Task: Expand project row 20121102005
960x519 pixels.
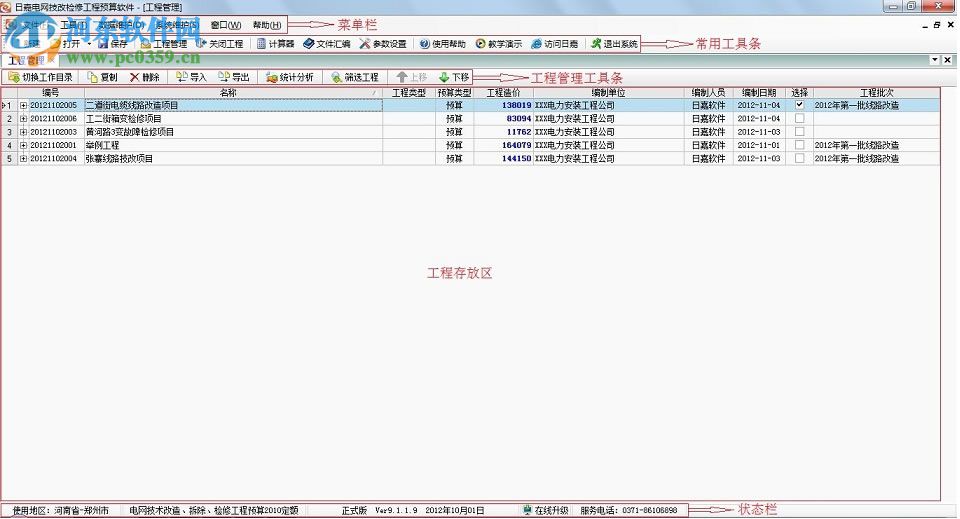Action: click(23, 105)
